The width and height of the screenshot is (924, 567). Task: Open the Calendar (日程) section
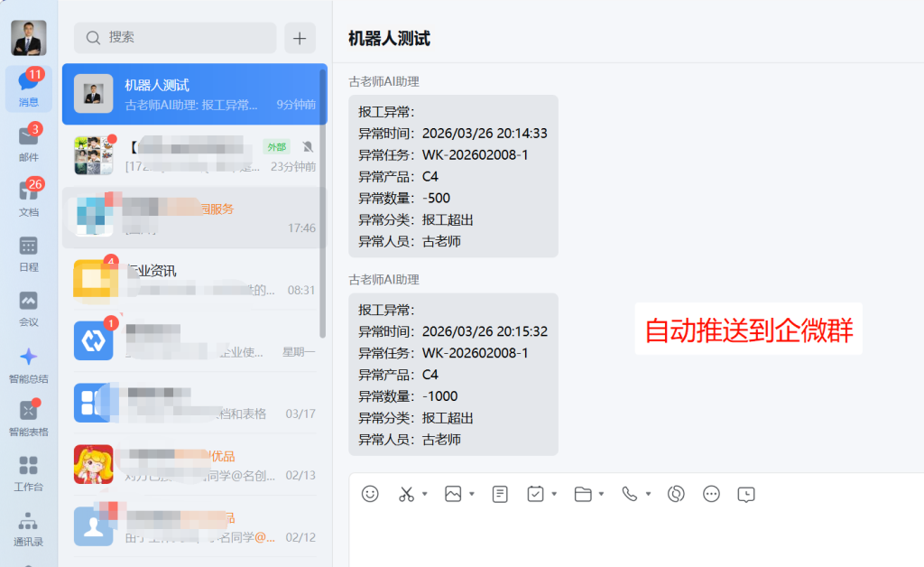(28, 254)
